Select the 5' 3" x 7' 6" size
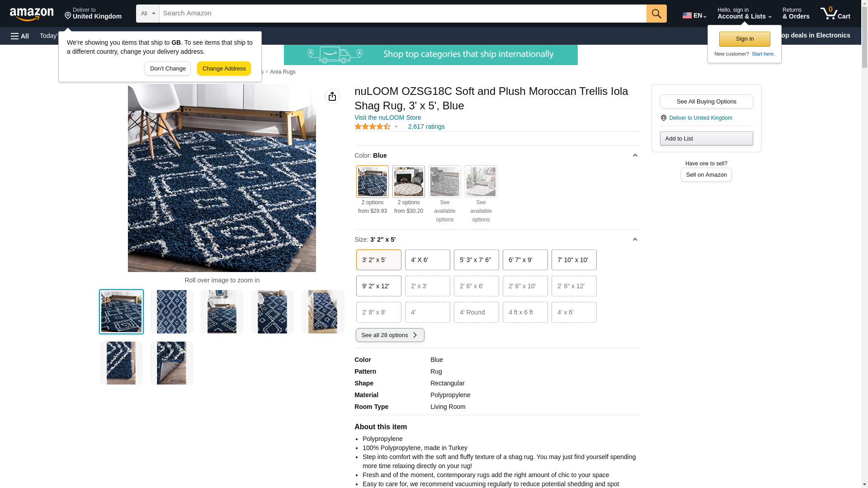The image size is (868, 488). [x=476, y=260]
